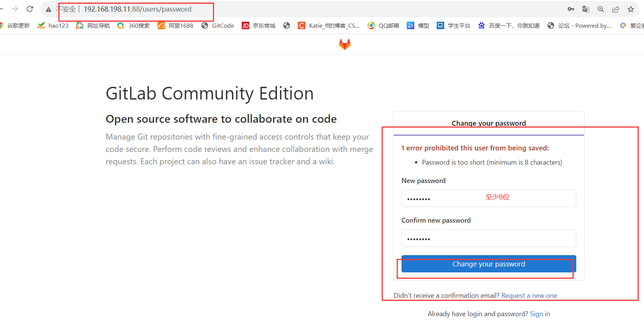Viewport: 644px width, 333px height.
Task: Click the New password field
Action: click(x=489, y=198)
